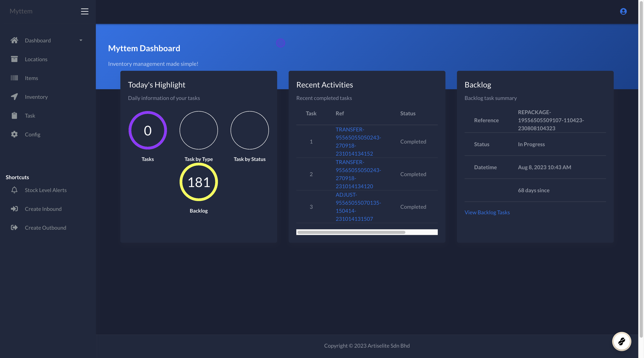The width and height of the screenshot is (644, 358).
Task: Toggle the hamburger sidebar menu
Action: tap(85, 11)
